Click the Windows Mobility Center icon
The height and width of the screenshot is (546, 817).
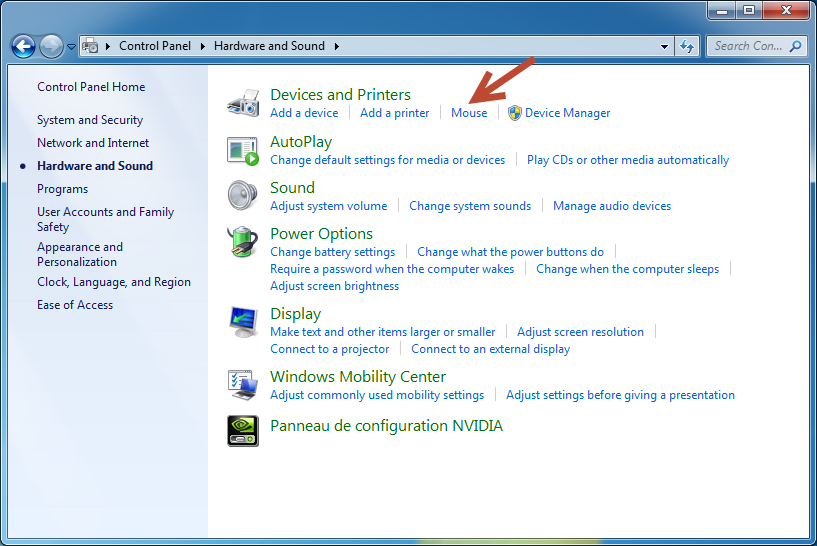(243, 384)
